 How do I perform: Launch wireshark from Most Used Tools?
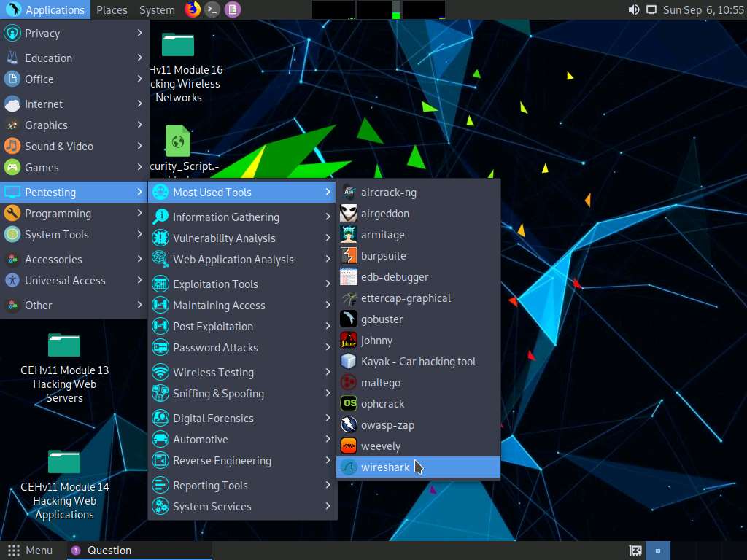point(385,467)
